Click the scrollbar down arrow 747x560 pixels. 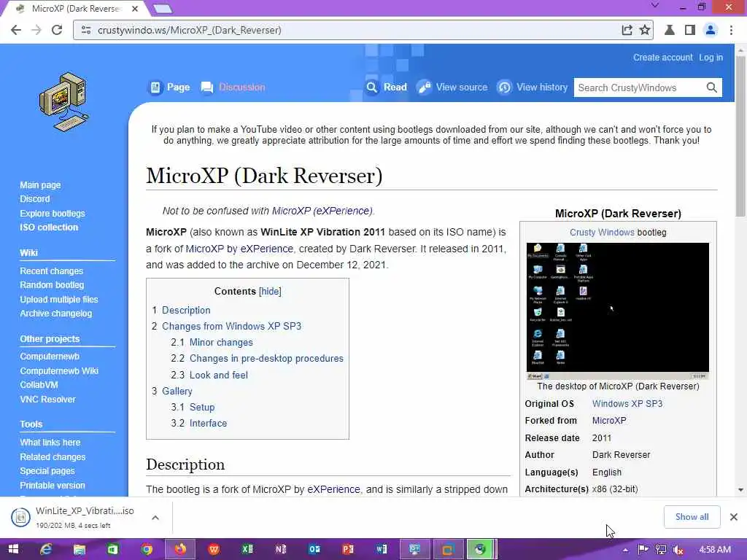741,489
